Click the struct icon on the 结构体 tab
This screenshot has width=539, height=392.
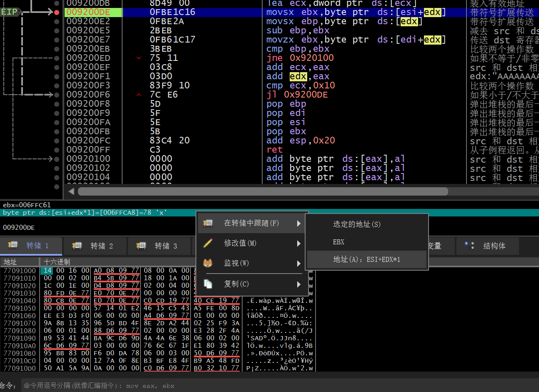coord(469,246)
